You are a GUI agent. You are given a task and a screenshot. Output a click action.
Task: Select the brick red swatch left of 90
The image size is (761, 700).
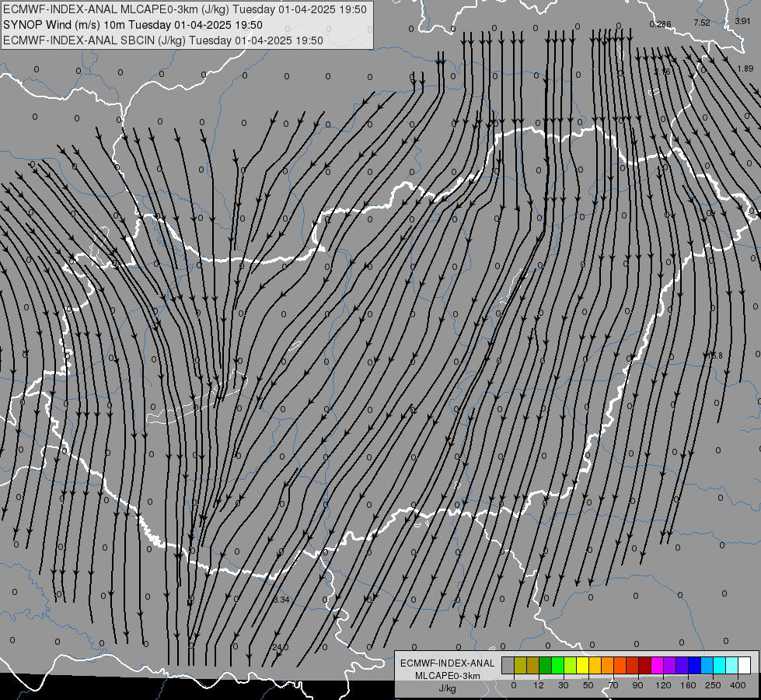pyautogui.click(x=633, y=665)
